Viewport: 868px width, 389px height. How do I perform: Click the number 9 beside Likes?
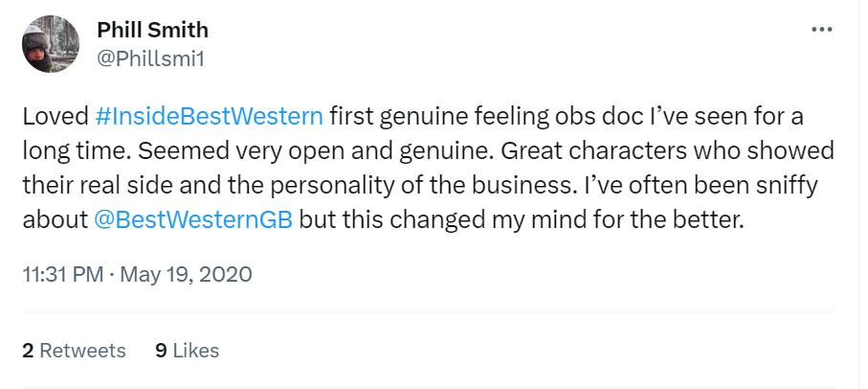161,351
